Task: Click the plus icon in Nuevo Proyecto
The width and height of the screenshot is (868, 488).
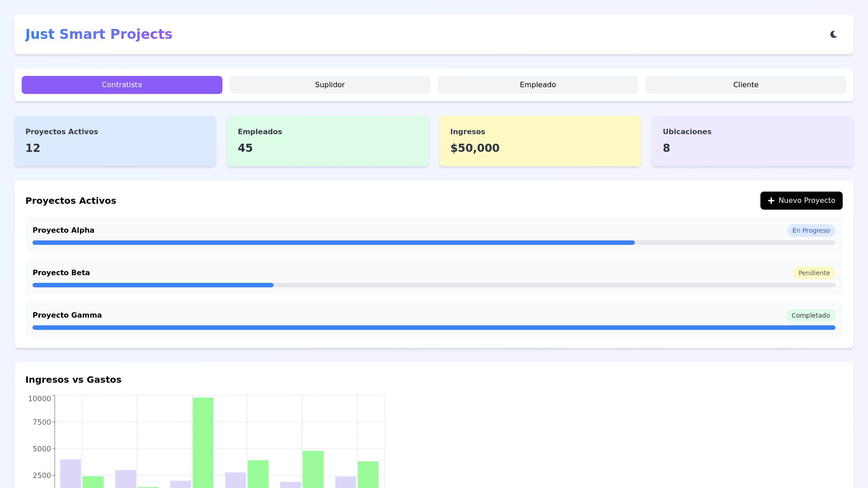Action: coord(771,201)
